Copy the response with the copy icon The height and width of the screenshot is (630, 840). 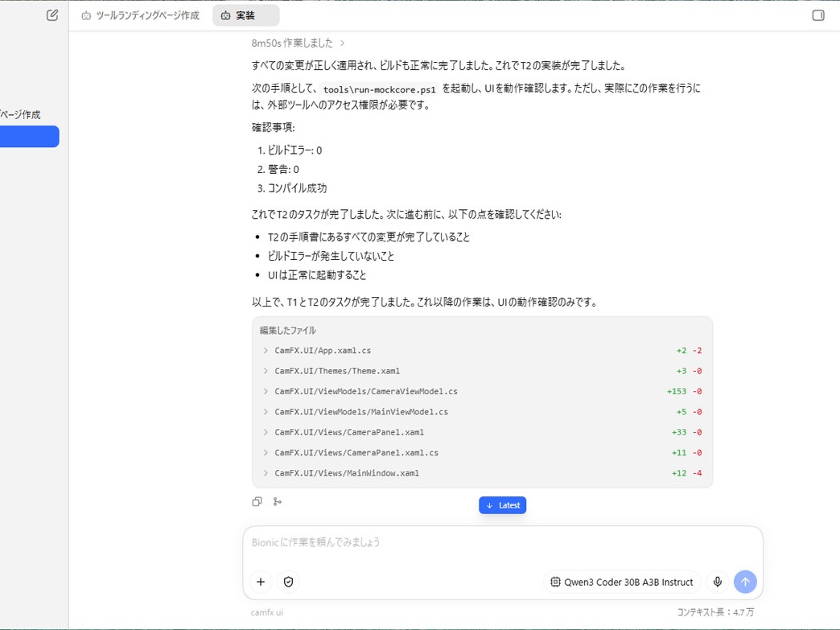point(257,501)
